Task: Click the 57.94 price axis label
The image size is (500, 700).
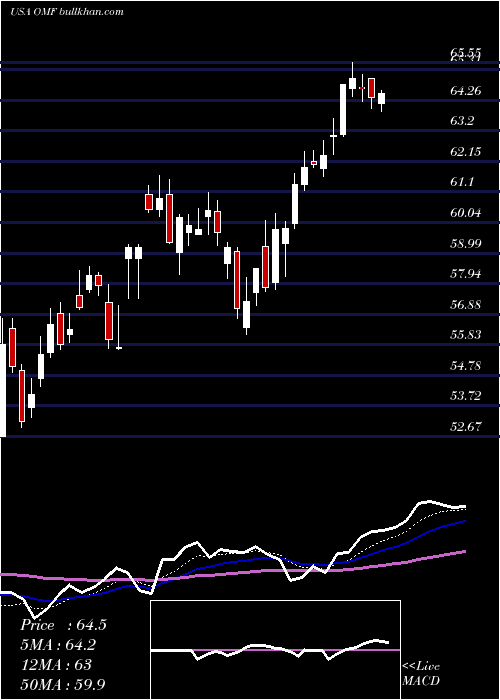Action: [466, 274]
